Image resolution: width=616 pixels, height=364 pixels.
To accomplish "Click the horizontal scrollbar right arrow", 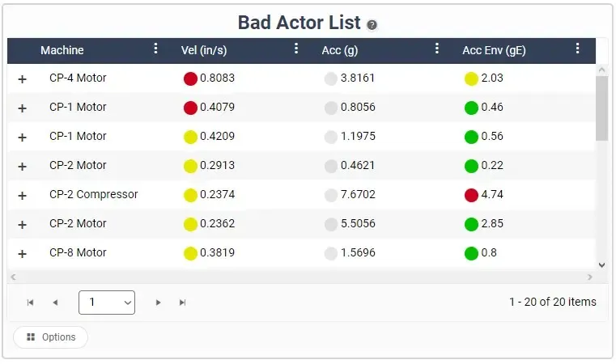I will (x=589, y=277).
